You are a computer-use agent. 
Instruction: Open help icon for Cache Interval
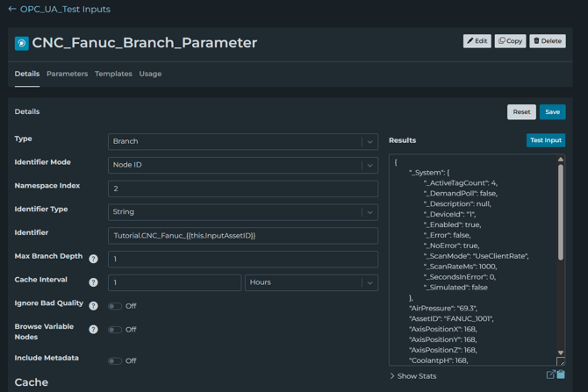click(x=93, y=282)
